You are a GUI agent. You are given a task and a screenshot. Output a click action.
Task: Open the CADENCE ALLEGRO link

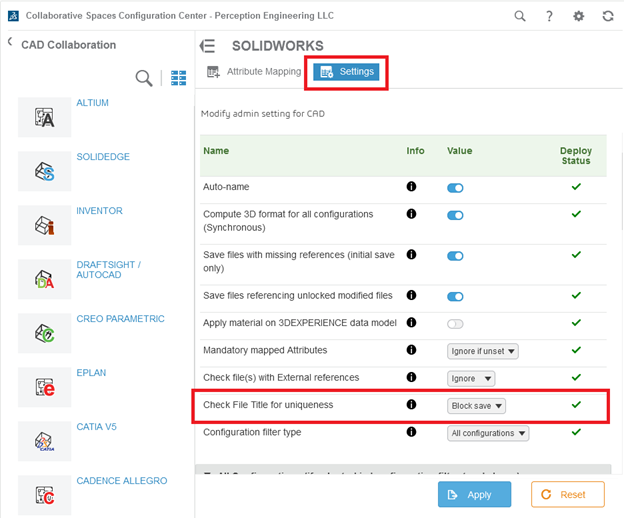pyautogui.click(x=122, y=481)
